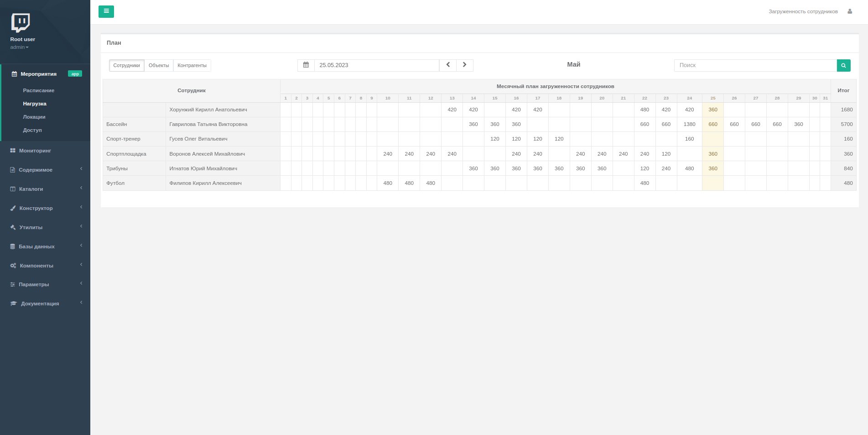The height and width of the screenshot is (435, 868).
Task: Expand the Базы данных sidebar menu
Action: click(x=36, y=246)
